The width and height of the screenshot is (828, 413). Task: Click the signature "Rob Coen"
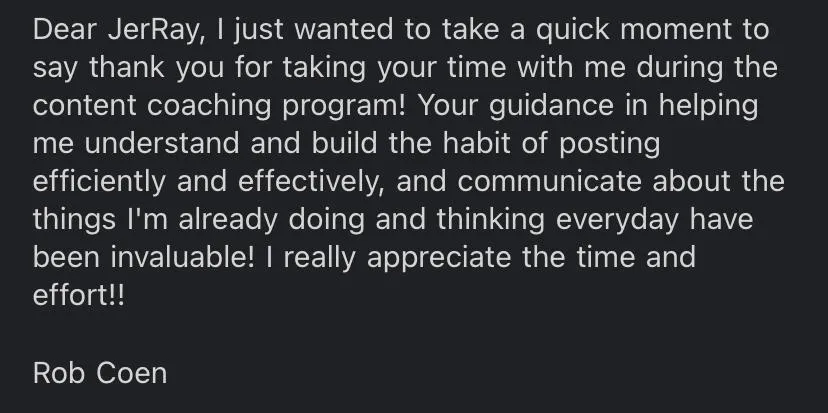pyautogui.click(x=100, y=373)
